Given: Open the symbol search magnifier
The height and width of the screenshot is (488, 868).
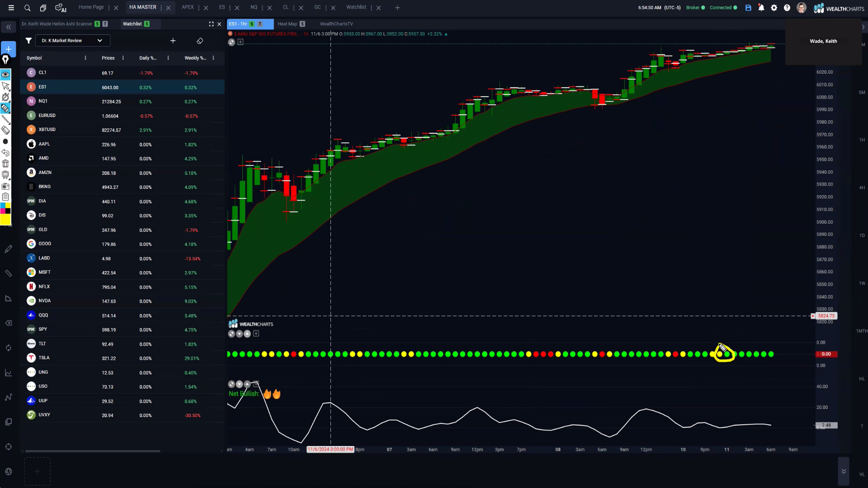Looking at the screenshot, I should pos(28,8).
